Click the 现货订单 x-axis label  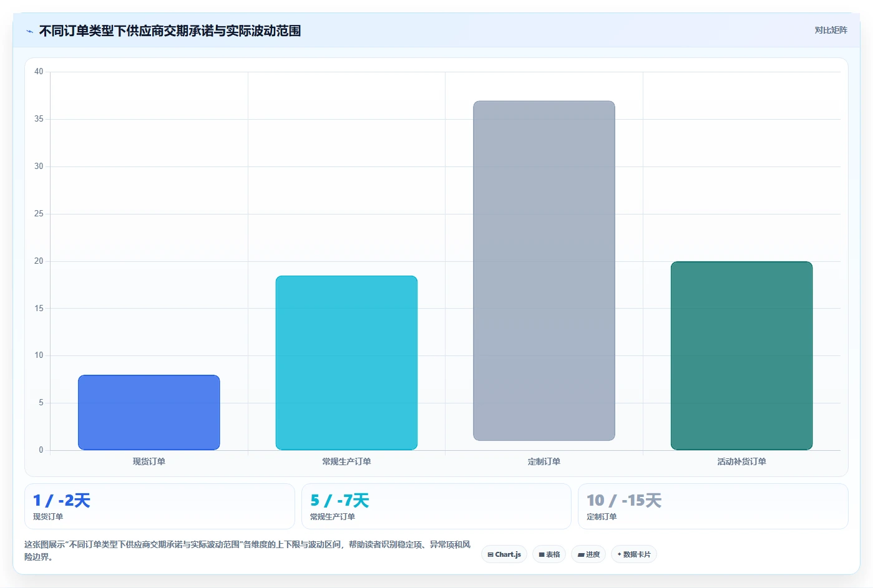pos(149,461)
